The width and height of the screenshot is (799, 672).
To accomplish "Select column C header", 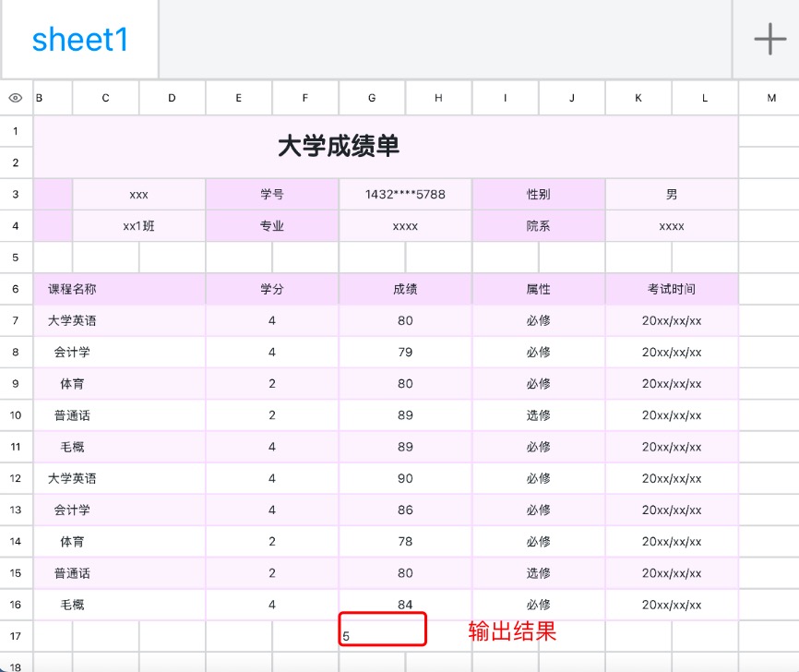I will [105, 98].
